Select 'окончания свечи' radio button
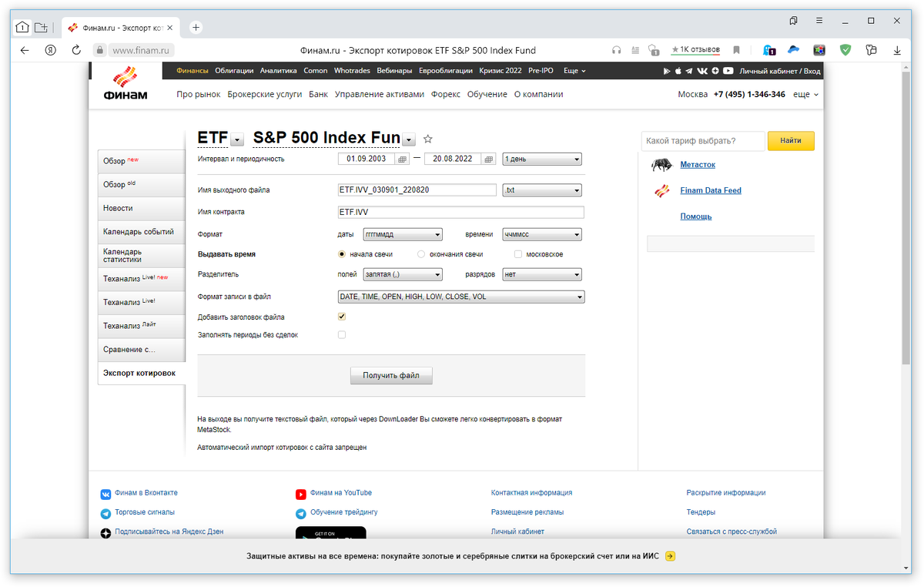 click(421, 254)
